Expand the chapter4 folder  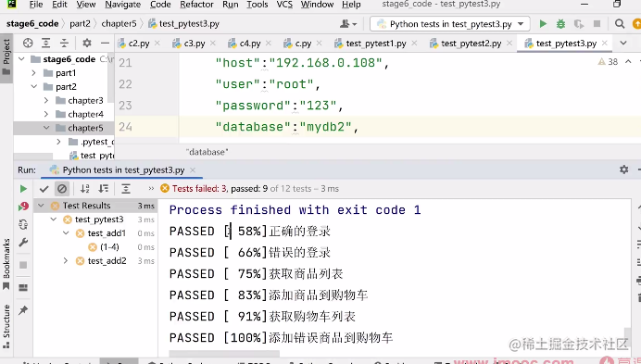coord(46,114)
